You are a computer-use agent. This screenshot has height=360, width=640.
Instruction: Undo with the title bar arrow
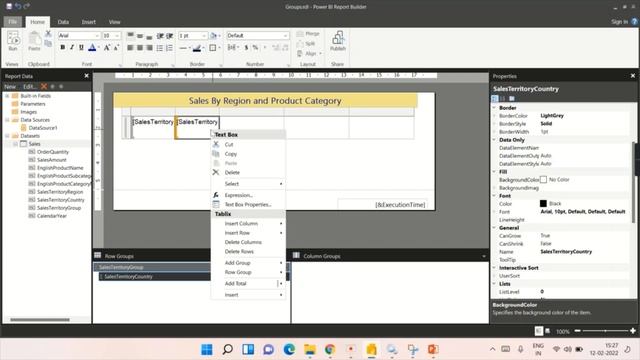click(18, 6)
